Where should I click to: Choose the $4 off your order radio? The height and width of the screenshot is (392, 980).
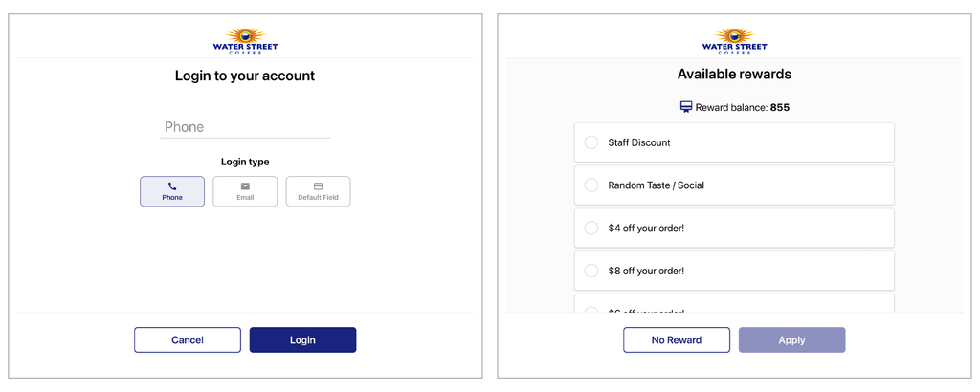tap(591, 228)
